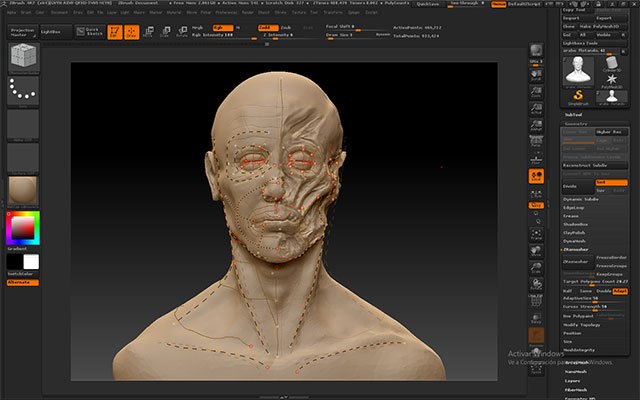Select the Cylinder3D tool
Viewport: 640px width, 400px height.
611,64
